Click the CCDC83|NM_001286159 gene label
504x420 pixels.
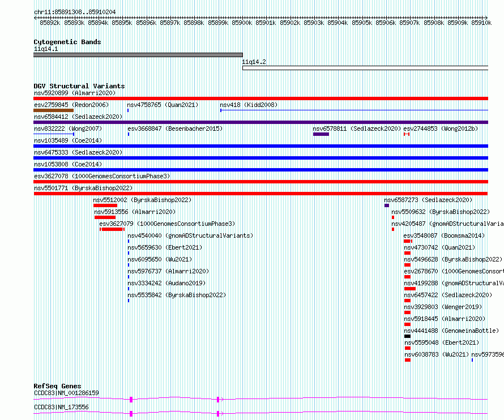[66, 393]
